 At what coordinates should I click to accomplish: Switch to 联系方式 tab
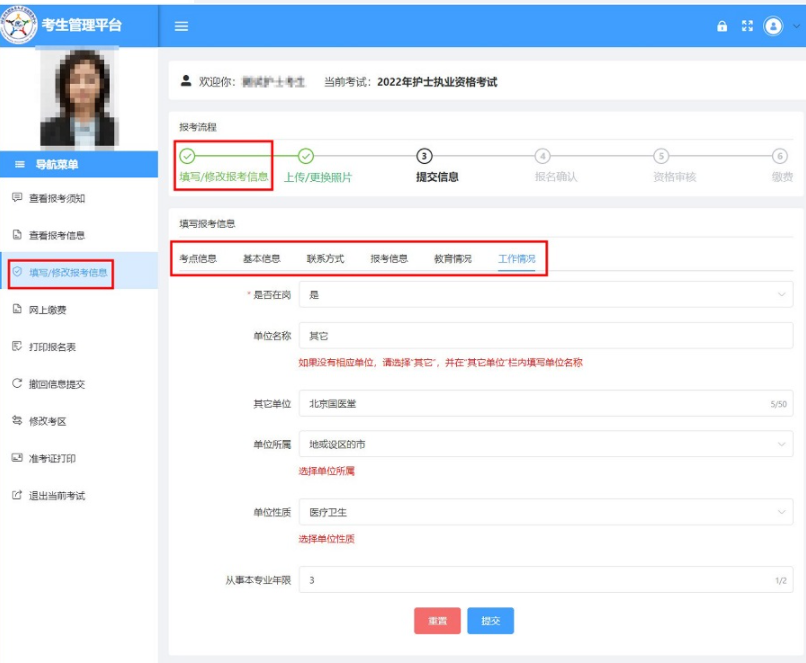point(325,259)
